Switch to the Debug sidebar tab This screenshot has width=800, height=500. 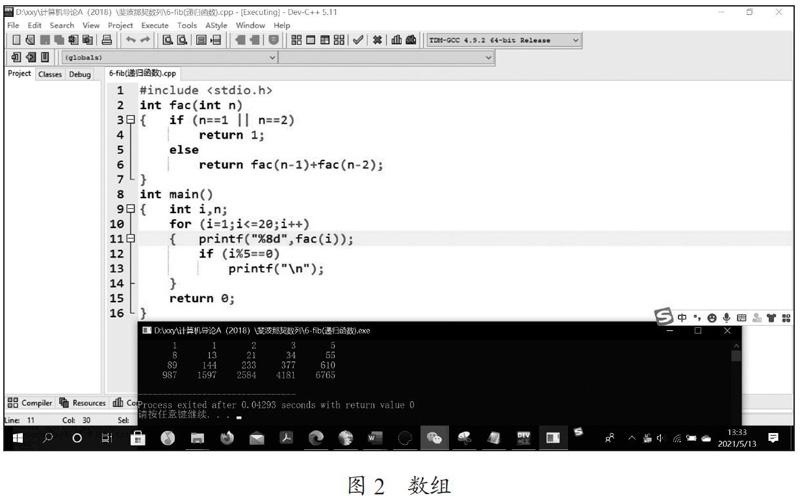pos(80,74)
